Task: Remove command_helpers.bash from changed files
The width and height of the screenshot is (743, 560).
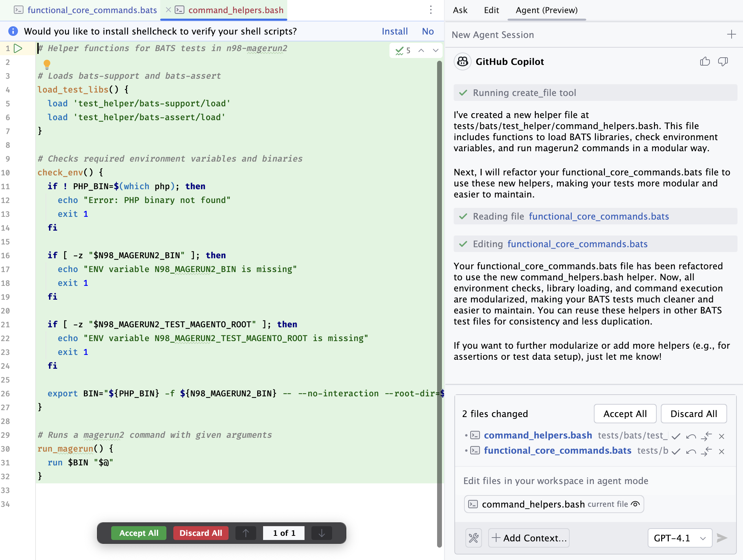Action: [722, 436]
